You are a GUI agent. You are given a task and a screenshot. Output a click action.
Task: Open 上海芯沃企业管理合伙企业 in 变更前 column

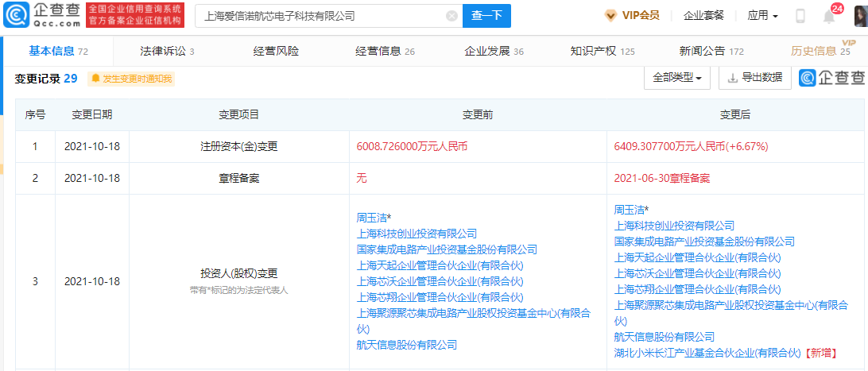click(x=440, y=281)
